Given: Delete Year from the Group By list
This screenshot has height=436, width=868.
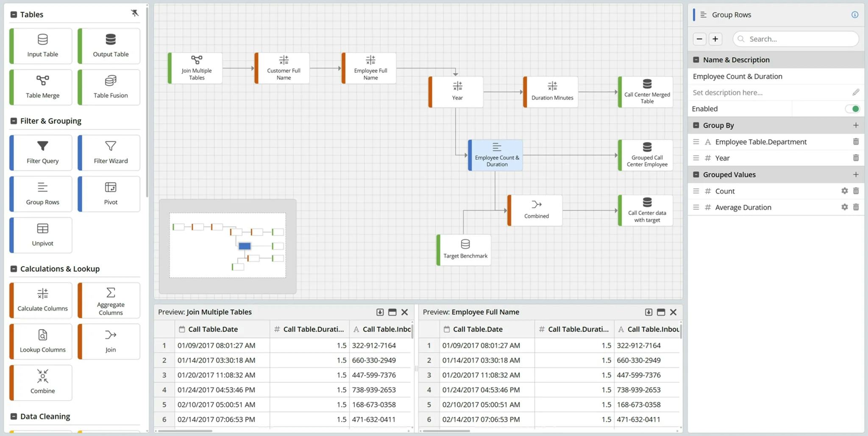Looking at the screenshot, I should (856, 158).
